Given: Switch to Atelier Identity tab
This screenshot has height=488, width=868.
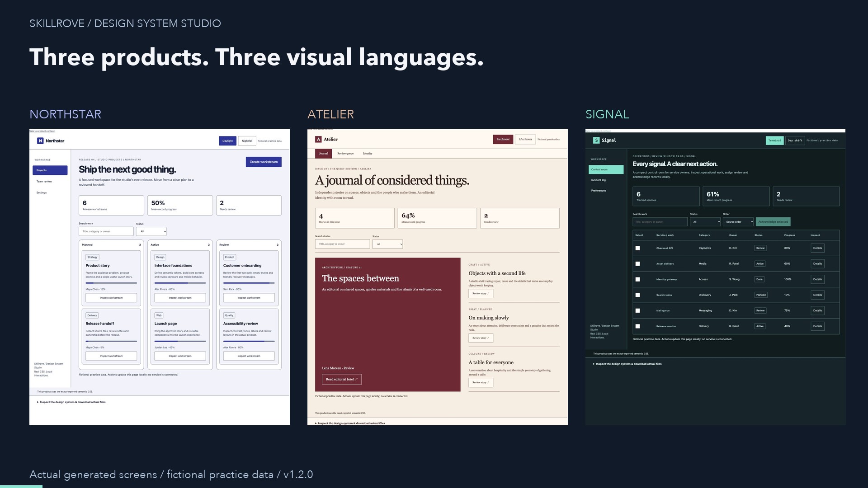Looking at the screenshot, I should 368,154.
